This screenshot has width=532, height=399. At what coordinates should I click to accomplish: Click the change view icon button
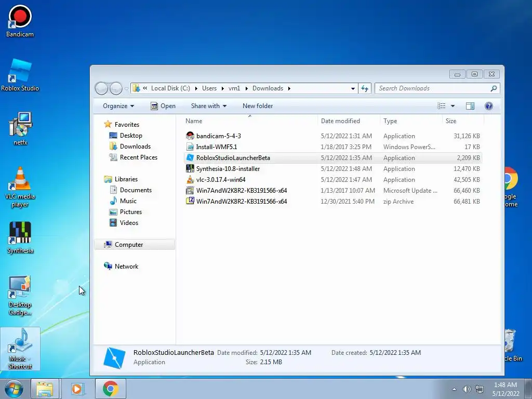pyautogui.click(x=442, y=106)
